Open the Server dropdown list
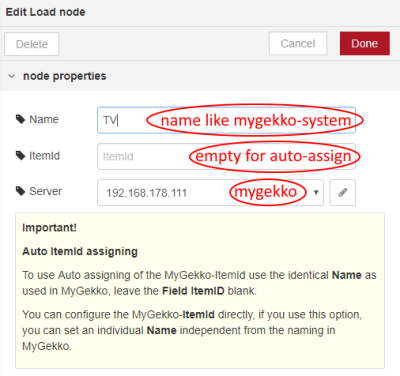The height and width of the screenshot is (376, 400). pos(210,192)
